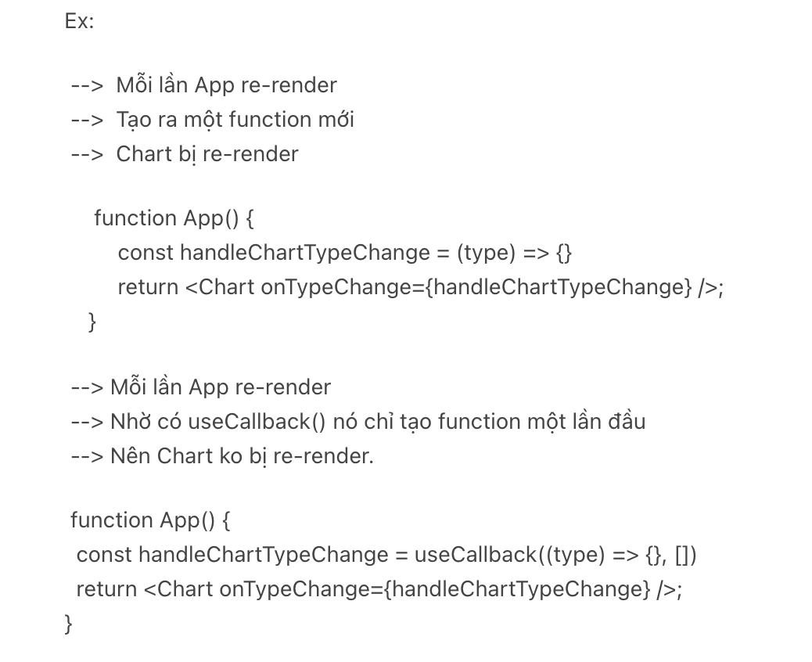
Task: Click the final closing brace of the last code block
Action: click(x=68, y=623)
